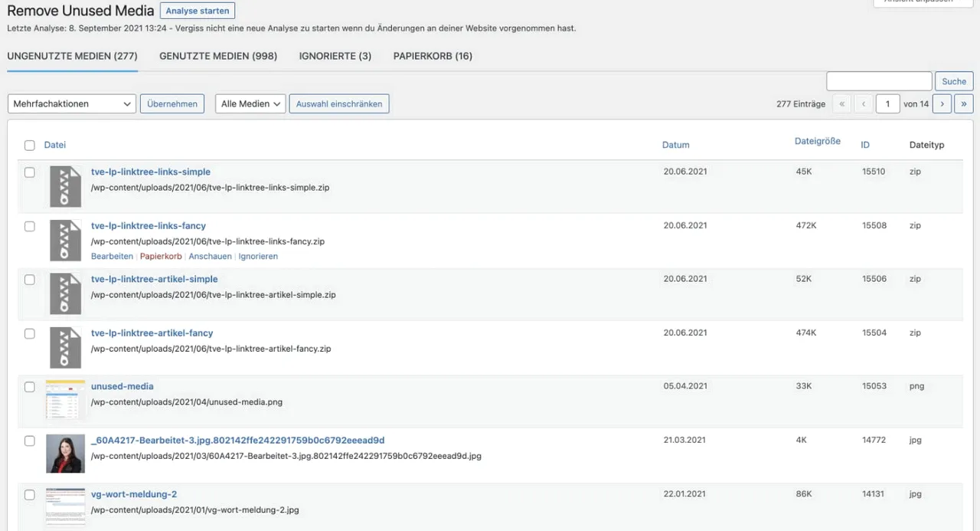Click the Analyse starten button
This screenshot has width=980, height=531.
[198, 11]
